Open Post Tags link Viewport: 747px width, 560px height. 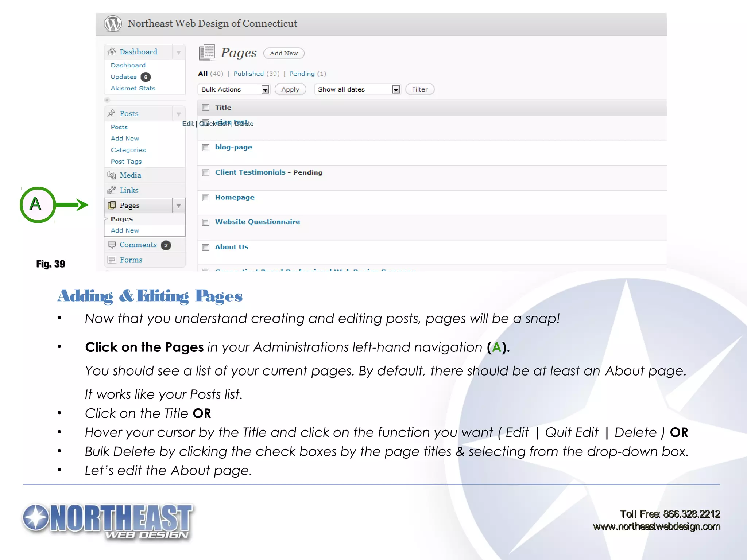(x=126, y=162)
